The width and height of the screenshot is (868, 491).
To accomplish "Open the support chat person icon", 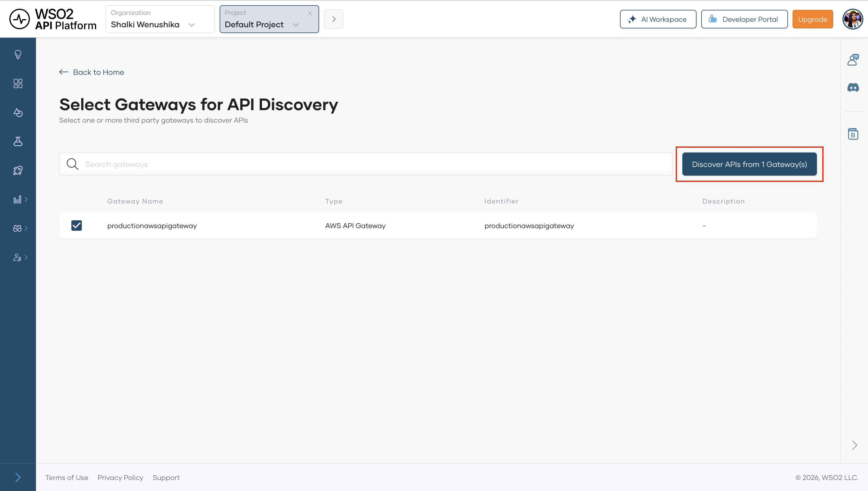I will point(853,60).
